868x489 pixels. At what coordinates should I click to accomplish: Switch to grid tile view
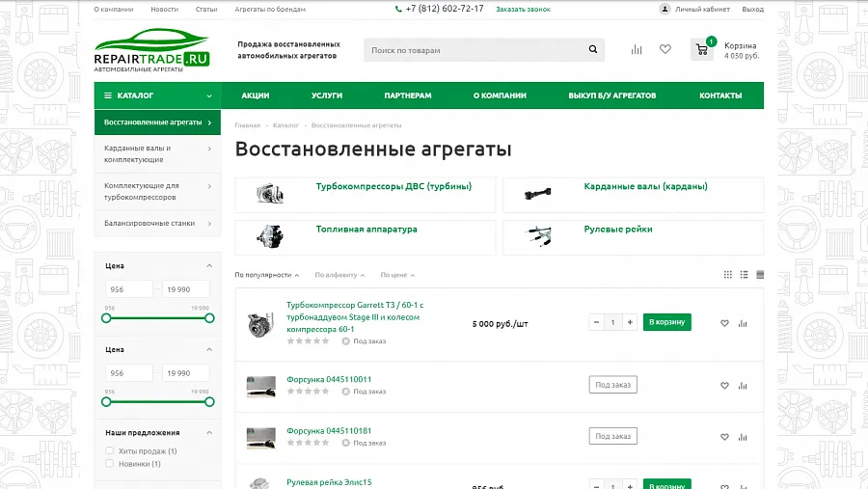click(728, 275)
